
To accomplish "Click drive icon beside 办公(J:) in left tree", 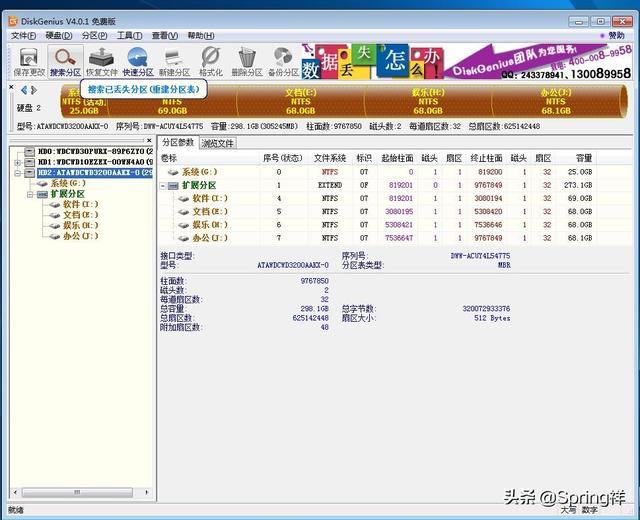I will click(55, 236).
